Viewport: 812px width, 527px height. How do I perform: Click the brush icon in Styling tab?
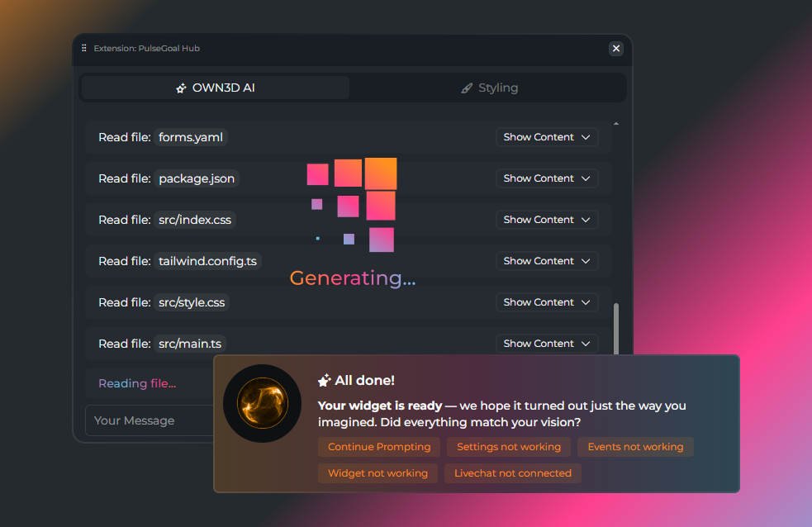click(x=468, y=88)
